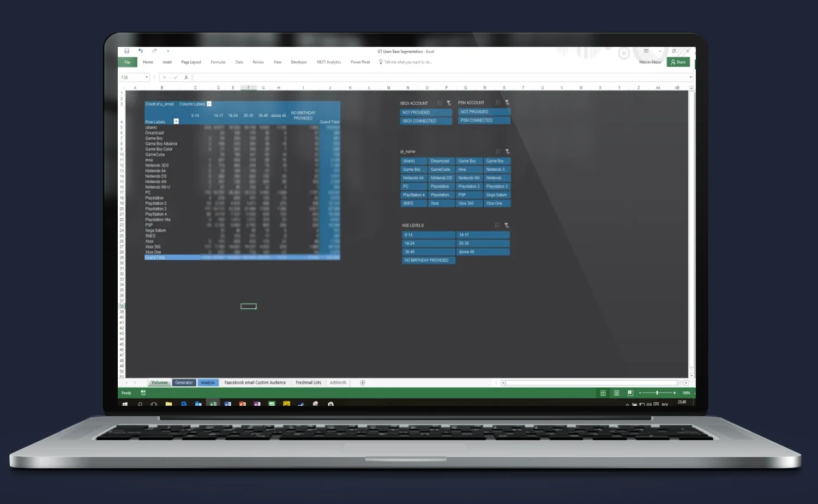
Task: Switch to Page Break Preview icon
Action: point(630,393)
